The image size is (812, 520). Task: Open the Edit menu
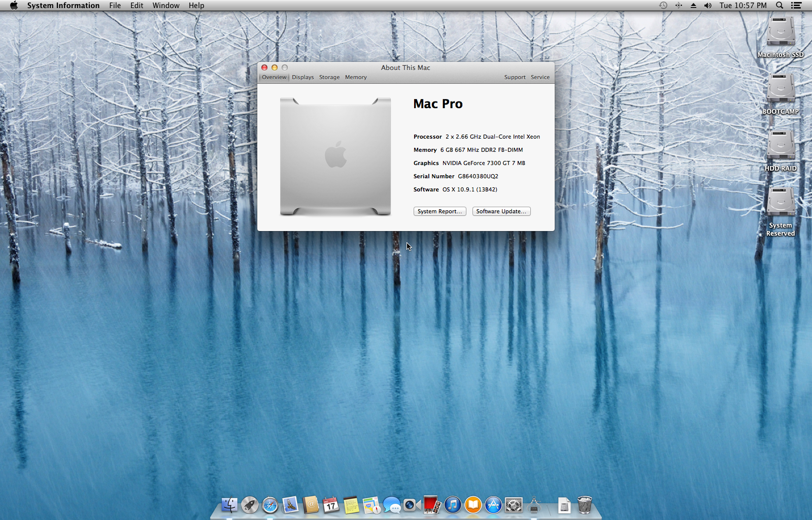137,6
